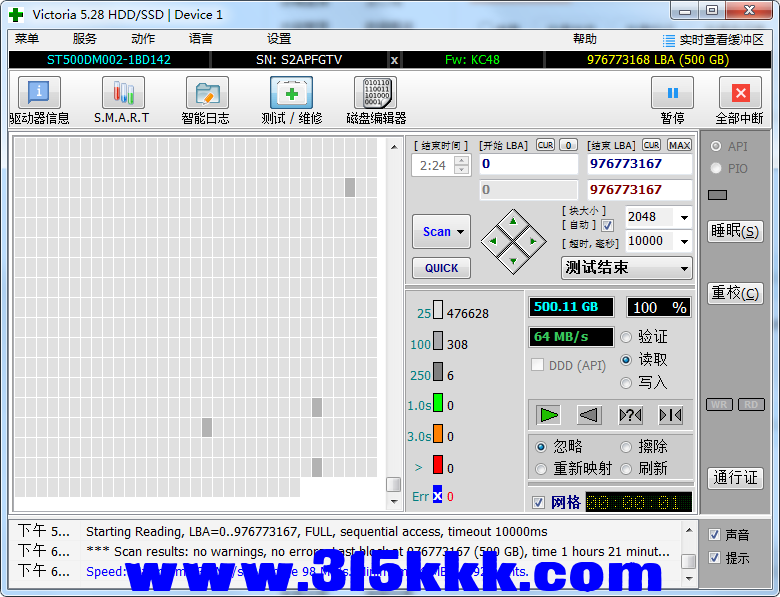The width and height of the screenshot is (780, 597).
Task: Click the CUR button for end LBA
Action: pos(651,145)
